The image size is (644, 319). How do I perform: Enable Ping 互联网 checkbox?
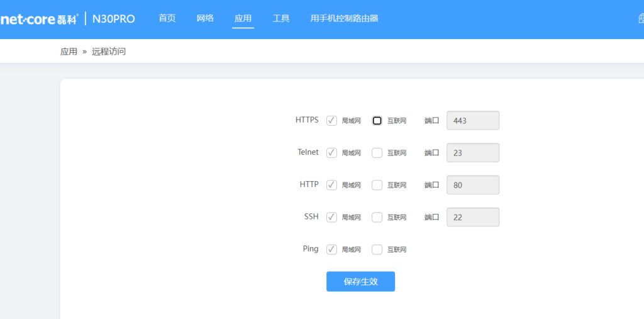377,250
